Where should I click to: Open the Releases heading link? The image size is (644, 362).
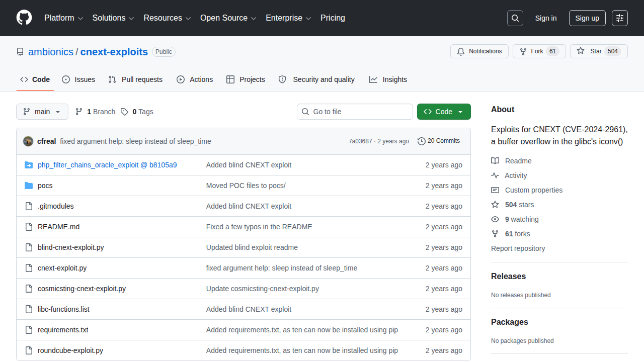(508, 277)
